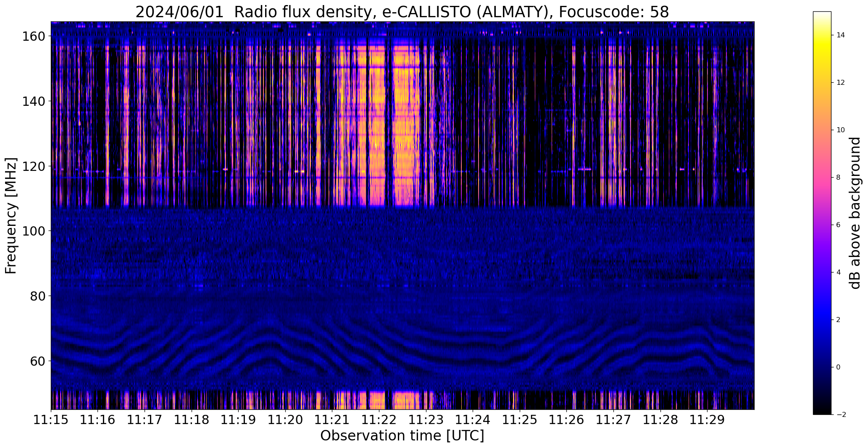Click the colorbar tick value 12
868x448 pixels.
[840, 83]
